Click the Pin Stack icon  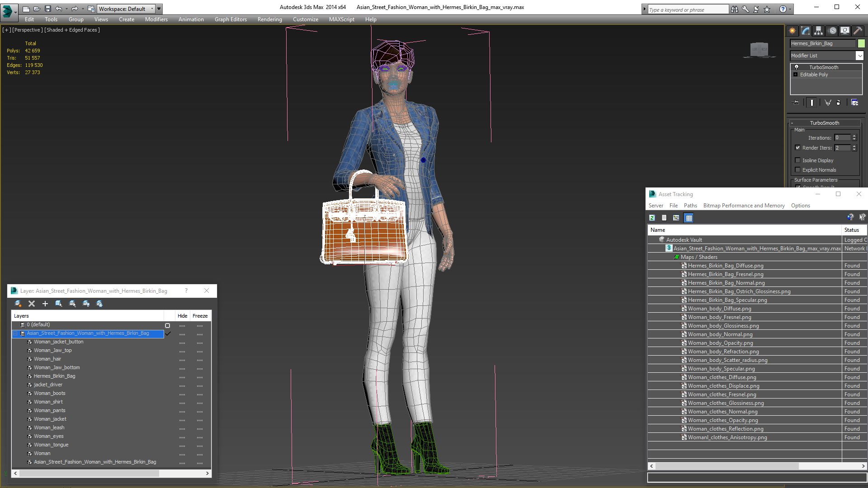[797, 103]
